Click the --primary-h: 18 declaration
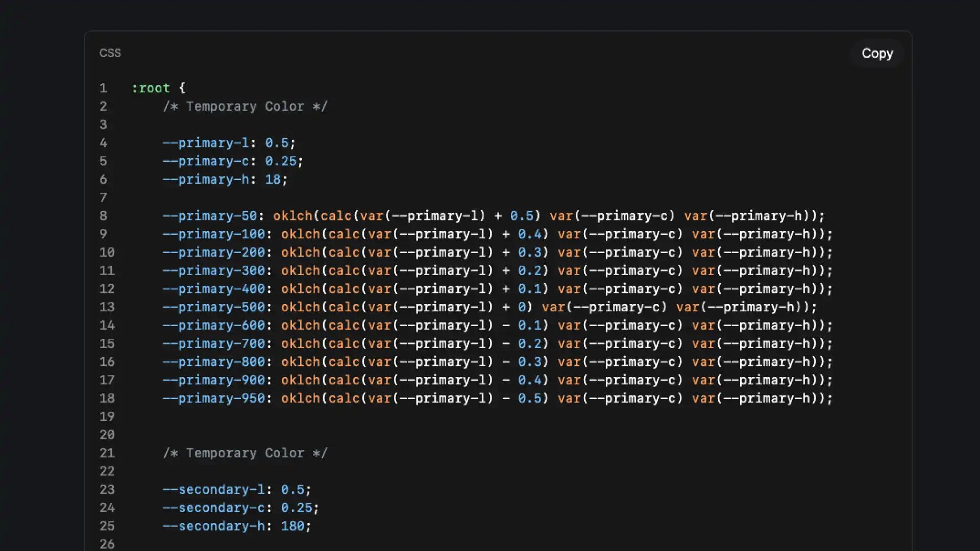This screenshot has width=980, height=551. click(225, 180)
